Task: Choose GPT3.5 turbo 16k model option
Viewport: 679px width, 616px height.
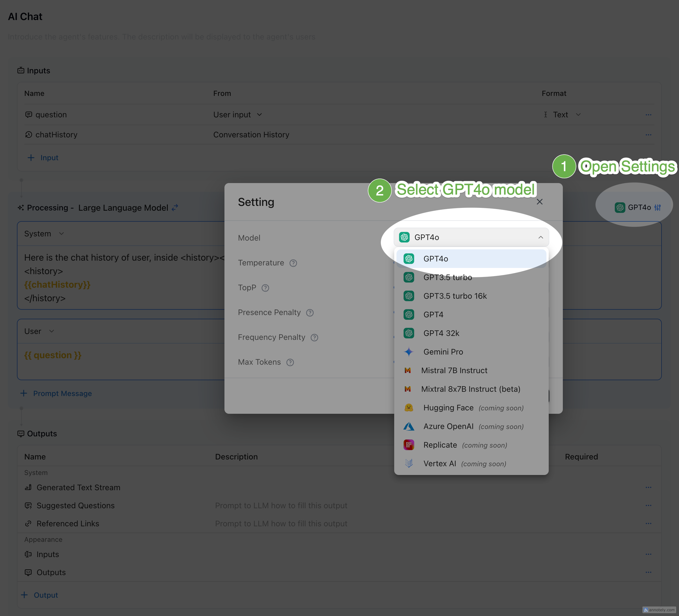Action: [x=455, y=296]
